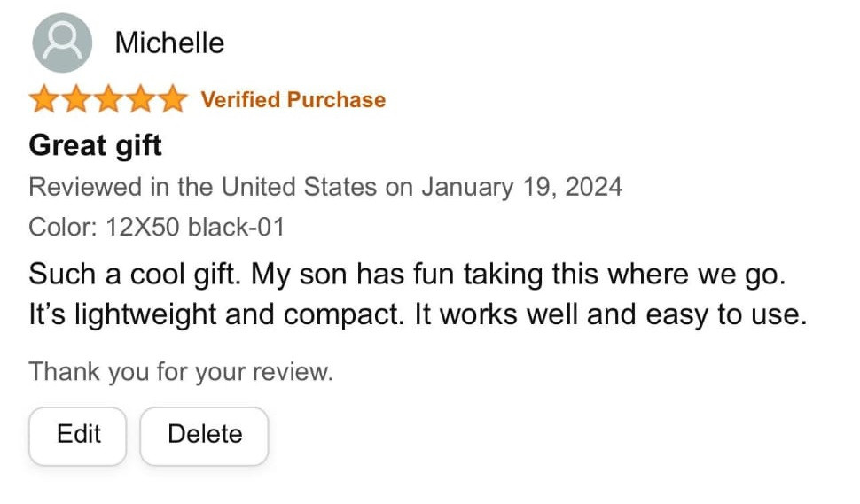Click the third rating star
The height and width of the screenshot is (504, 860).
click(108, 99)
